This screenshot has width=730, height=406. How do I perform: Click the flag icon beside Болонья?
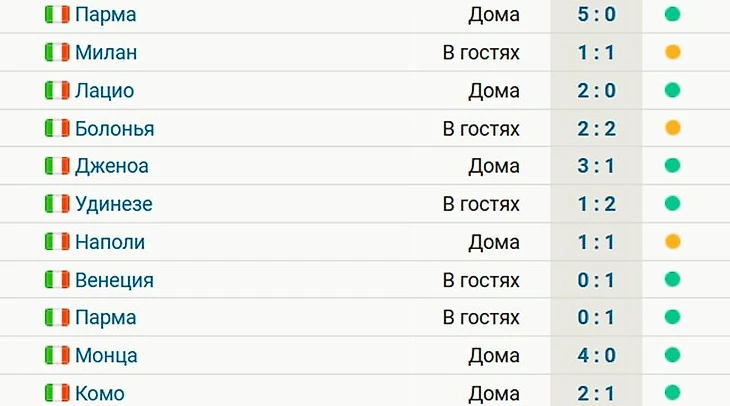coord(57,129)
